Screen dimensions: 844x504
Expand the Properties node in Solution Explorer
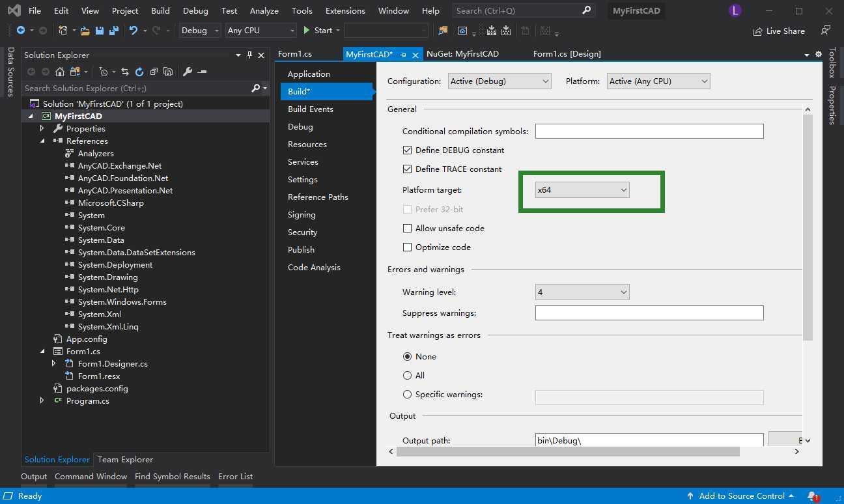click(x=42, y=128)
